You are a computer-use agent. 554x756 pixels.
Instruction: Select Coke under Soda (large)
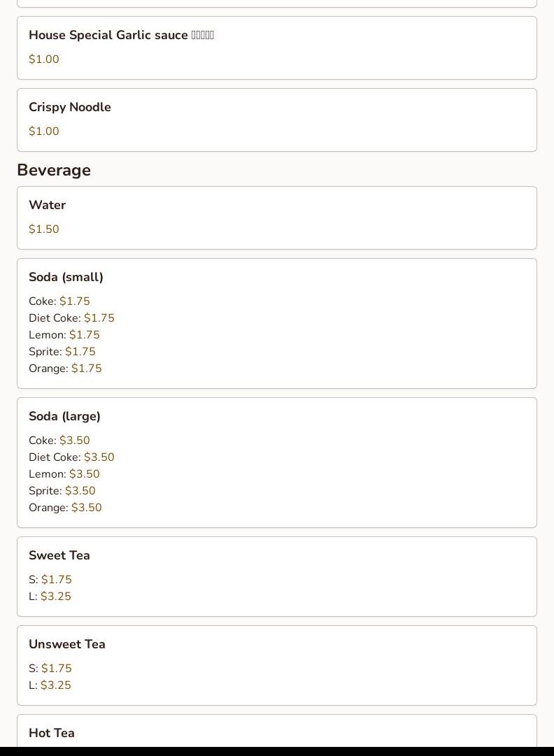(x=59, y=441)
